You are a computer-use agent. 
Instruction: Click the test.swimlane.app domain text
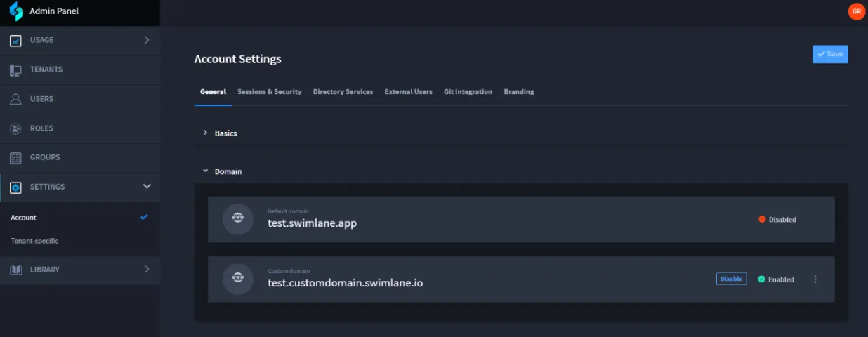pos(313,223)
